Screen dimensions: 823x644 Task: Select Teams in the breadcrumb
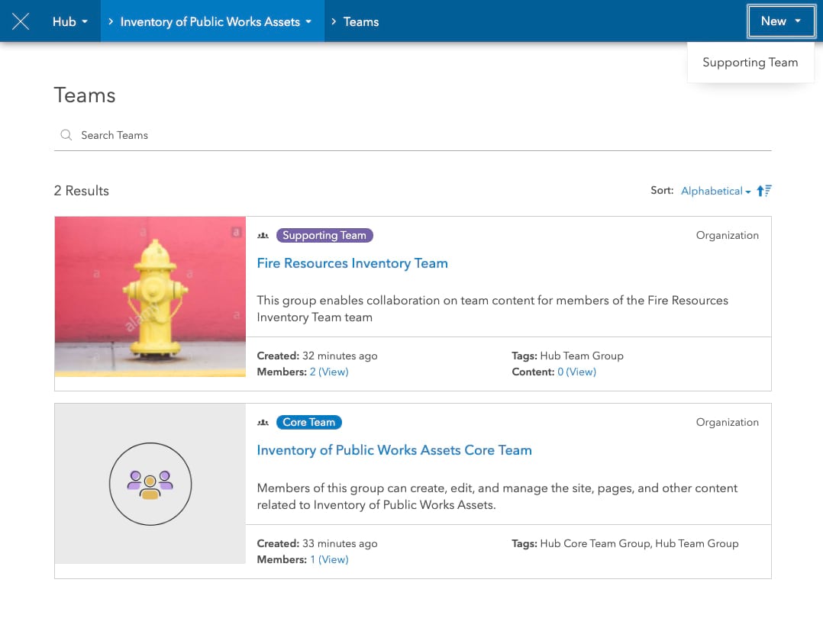click(360, 21)
